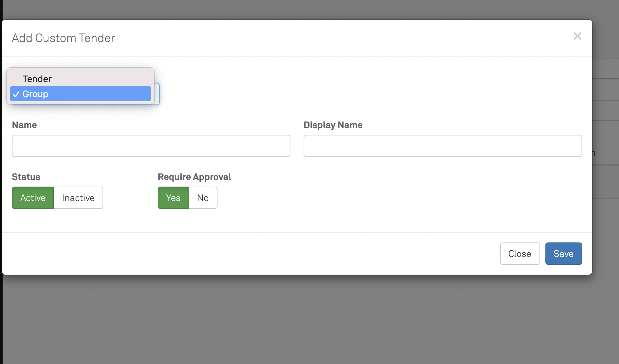Click the Status label text
The height and width of the screenshot is (364, 619).
26,177
